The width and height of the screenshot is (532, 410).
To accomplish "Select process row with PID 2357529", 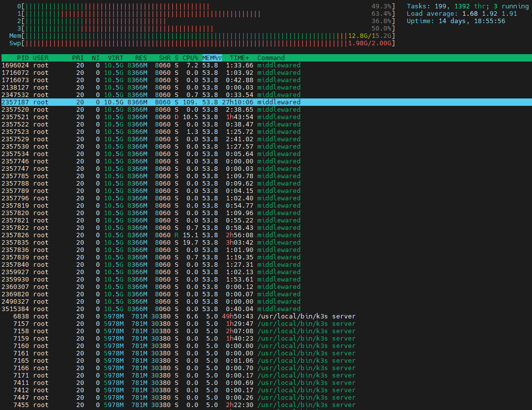I will click(266, 139).
